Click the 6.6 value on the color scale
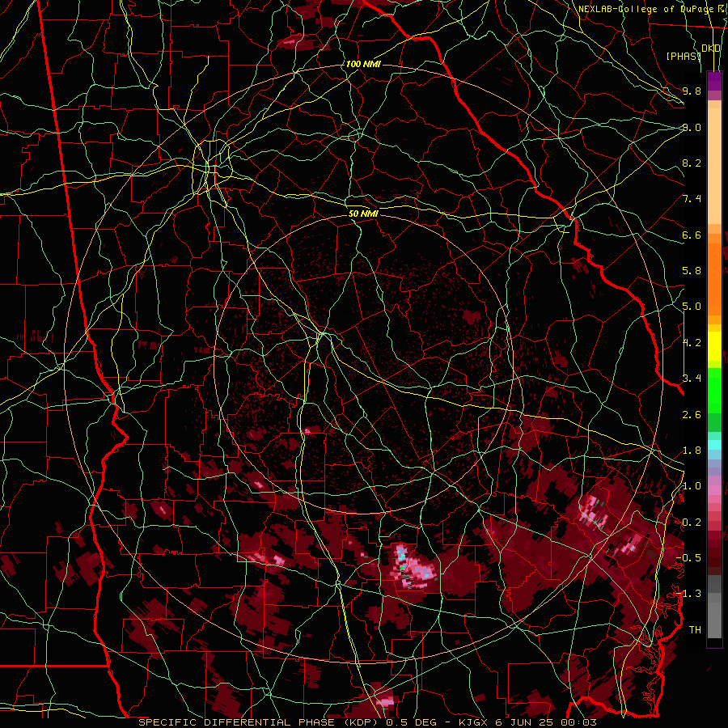The height and width of the screenshot is (728, 728). (692, 235)
